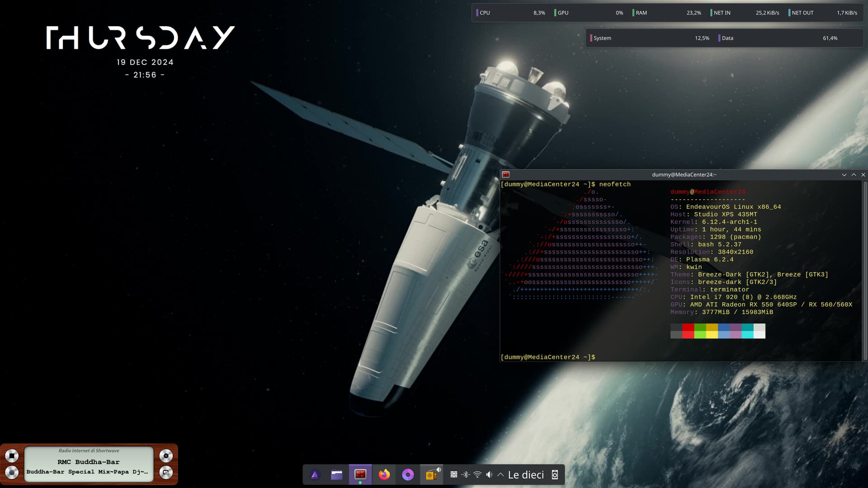Open the device settings icon in the tray
The width and height of the screenshot is (868, 488).
click(x=555, y=474)
